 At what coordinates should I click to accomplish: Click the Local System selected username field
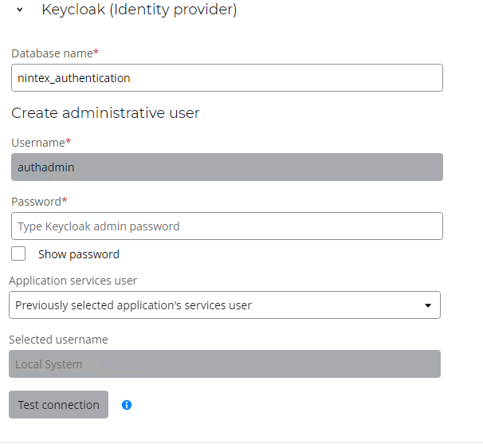click(225, 364)
